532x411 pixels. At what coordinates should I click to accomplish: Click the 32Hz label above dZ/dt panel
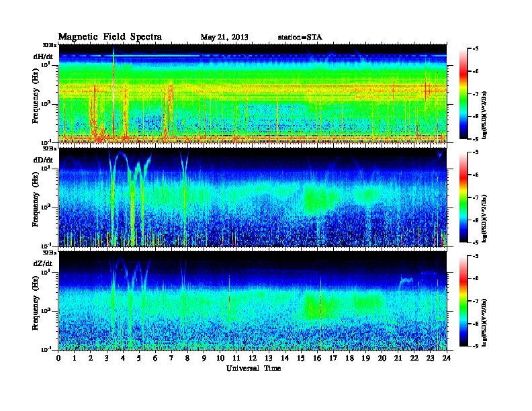tap(50, 253)
